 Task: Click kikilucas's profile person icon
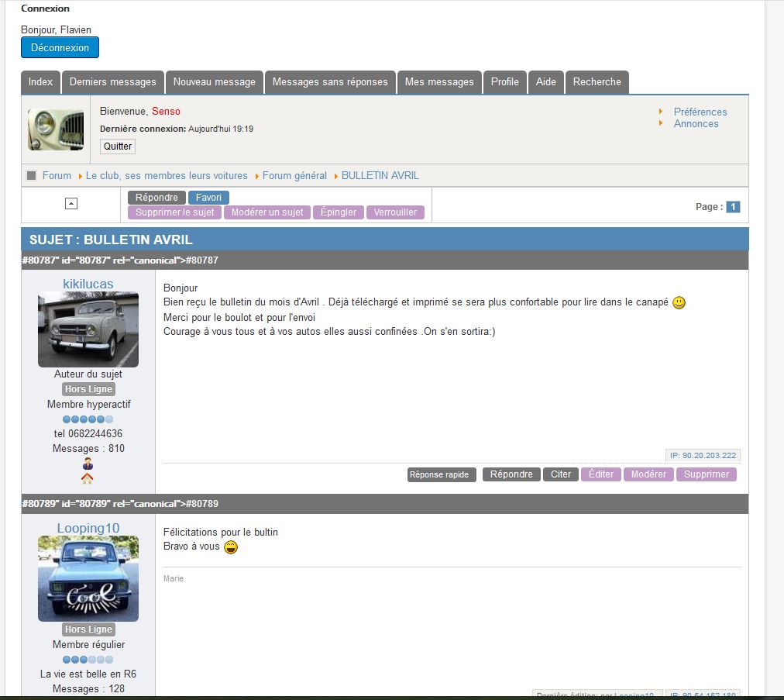coord(88,464)
